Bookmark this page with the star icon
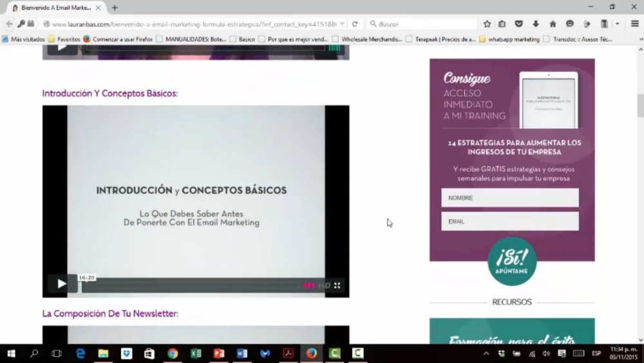This screenshot has width=644, height=363. pos(487,25)
